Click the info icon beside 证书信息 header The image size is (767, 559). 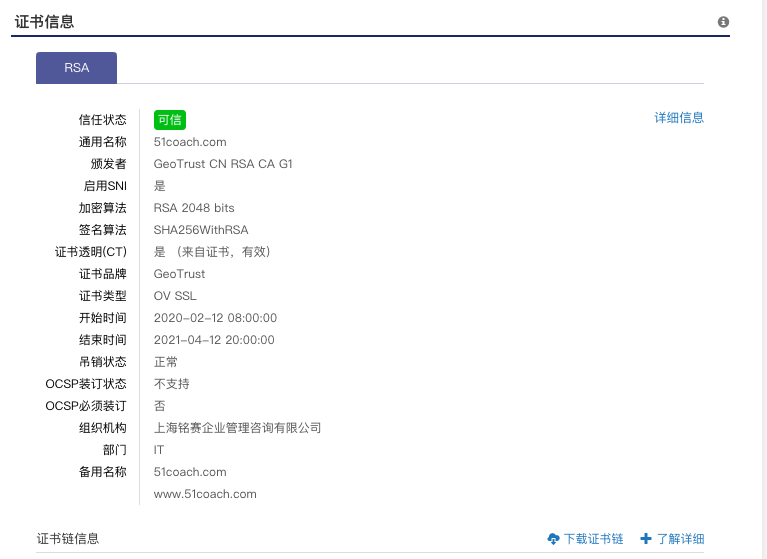pyautogui.click(x=723, y=22)
